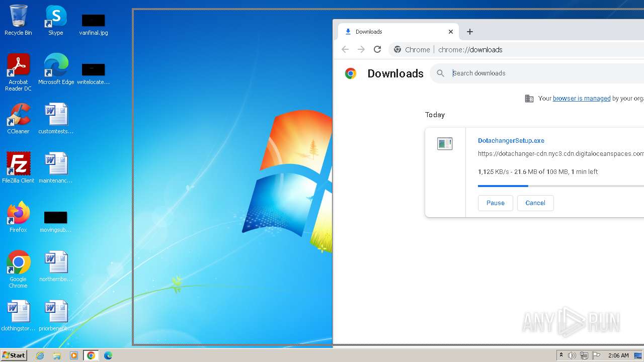Open Internet Explorer from the taskbar

coord(40,355)
